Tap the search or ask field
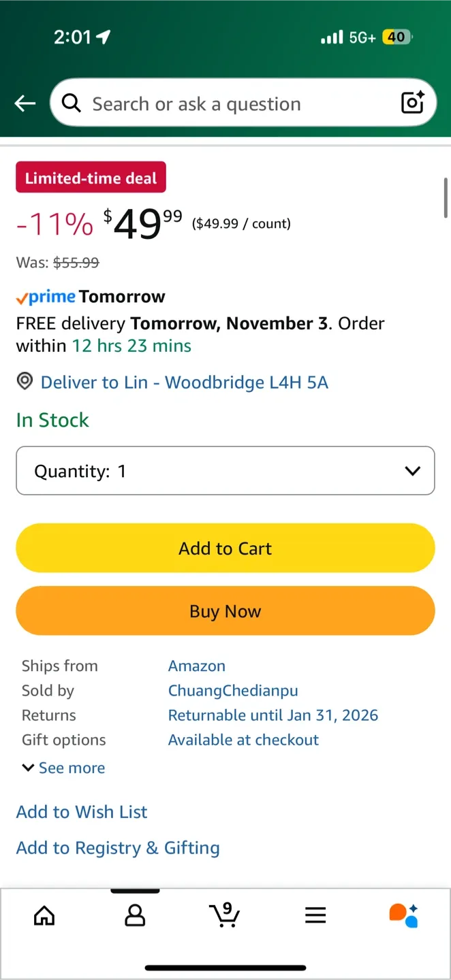 [x=232, y=103]
